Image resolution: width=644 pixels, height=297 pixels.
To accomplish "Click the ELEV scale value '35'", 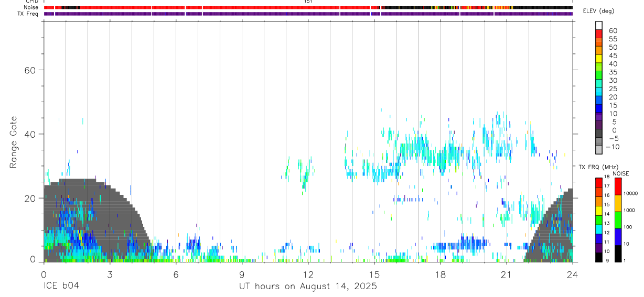I will coord(613,72).
